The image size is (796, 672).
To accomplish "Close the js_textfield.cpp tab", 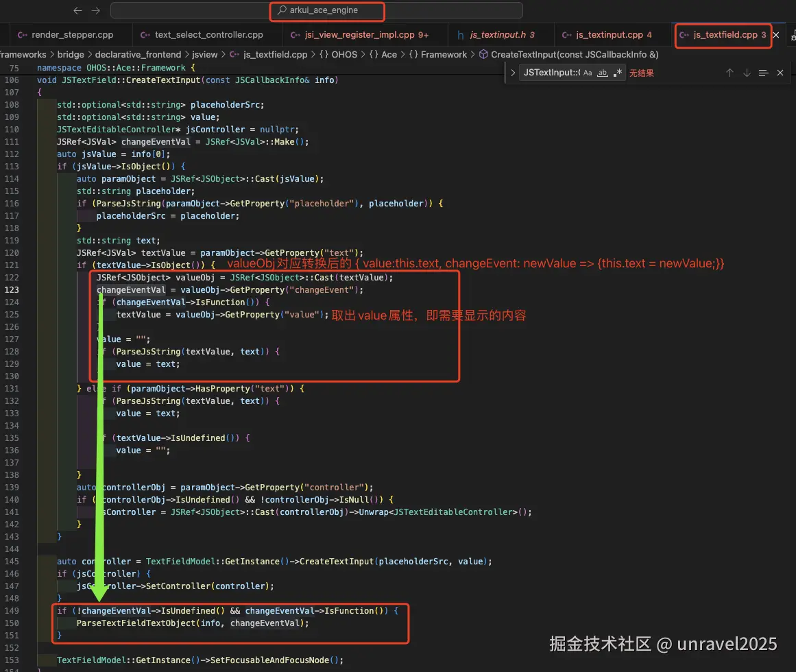I will tap(776, 35).
